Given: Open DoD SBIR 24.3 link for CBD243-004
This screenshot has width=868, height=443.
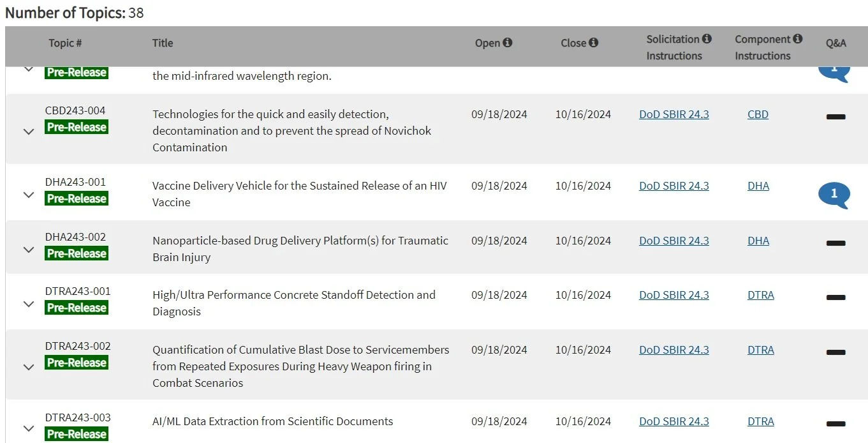Looking at the screenshot, I should coord(674,114).
